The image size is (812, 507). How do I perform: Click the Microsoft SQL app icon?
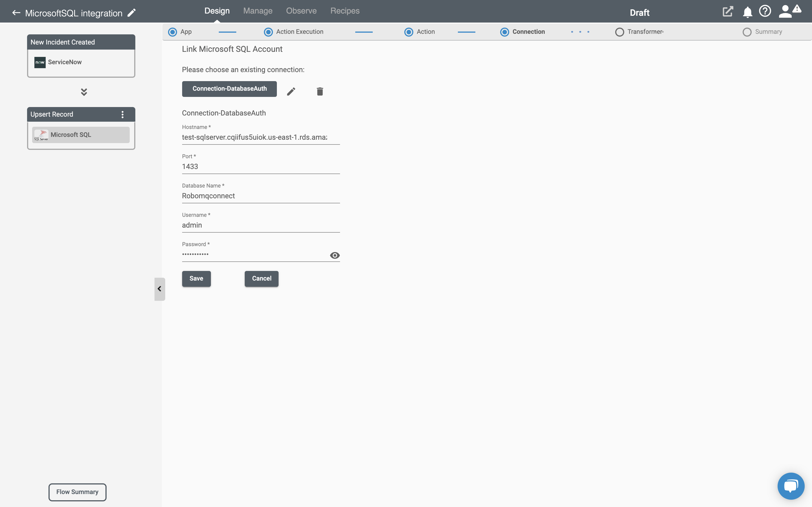[41, 134]
